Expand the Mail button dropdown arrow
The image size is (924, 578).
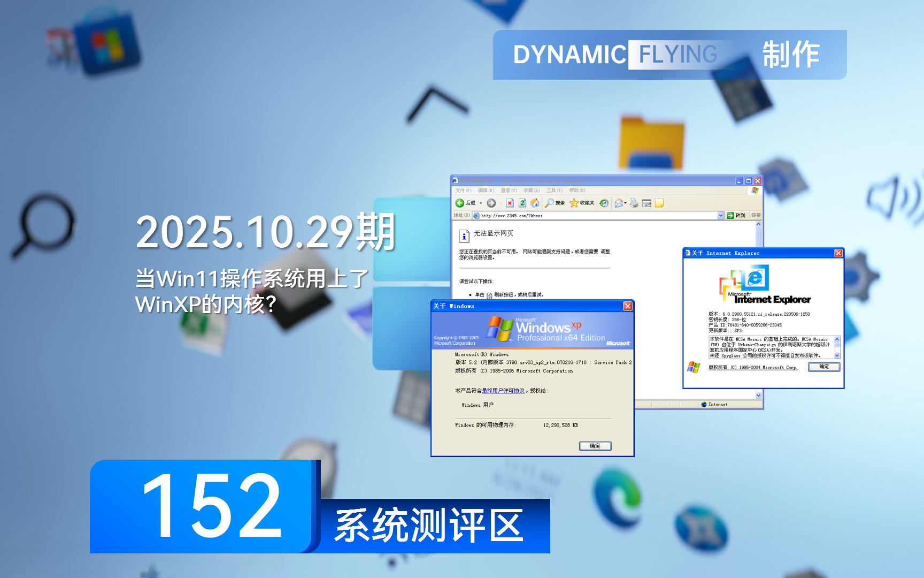click(625, 203)
